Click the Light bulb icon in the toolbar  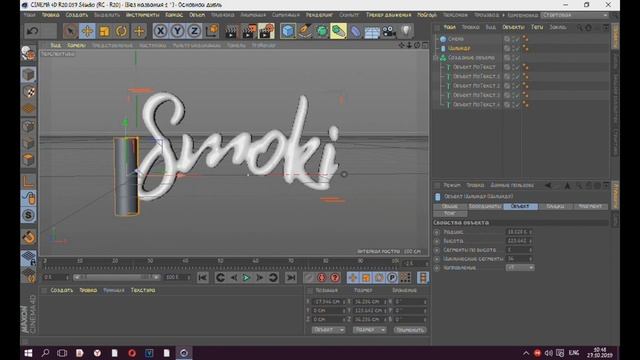click(406, 31)
